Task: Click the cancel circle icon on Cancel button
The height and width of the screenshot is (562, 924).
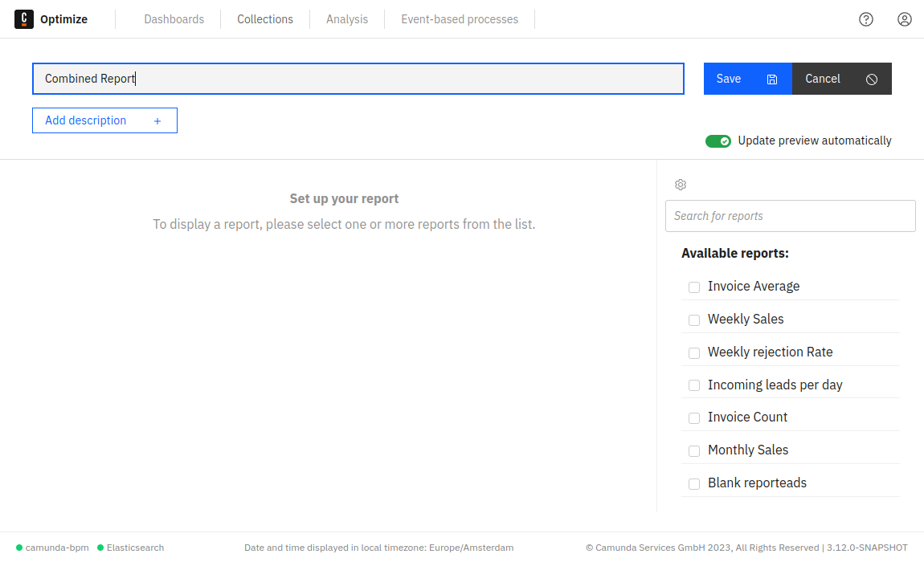Action: click(872, 79)
